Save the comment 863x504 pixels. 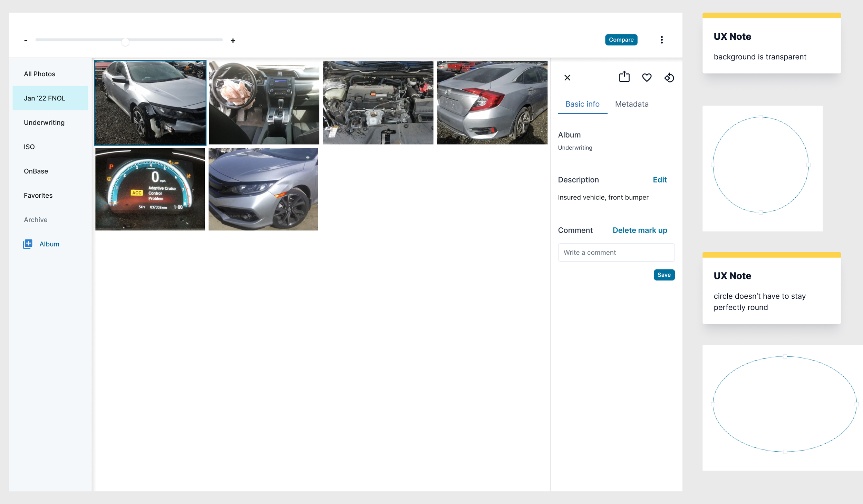[x=664, y=275]
